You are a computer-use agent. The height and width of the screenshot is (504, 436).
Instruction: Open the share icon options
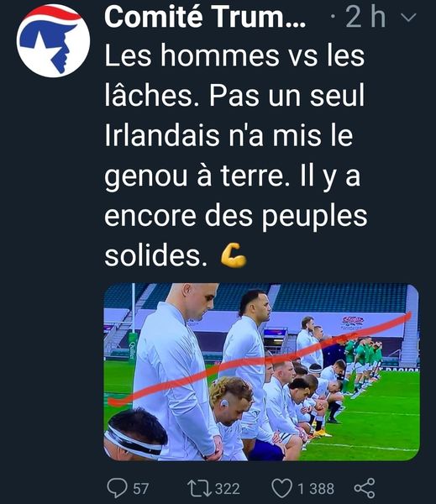pos(365,488)
